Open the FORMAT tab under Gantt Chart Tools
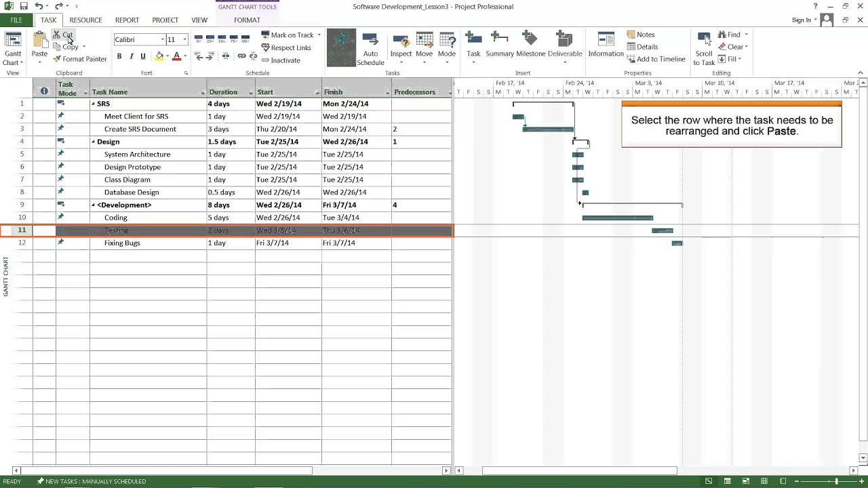 coord(247,20)
